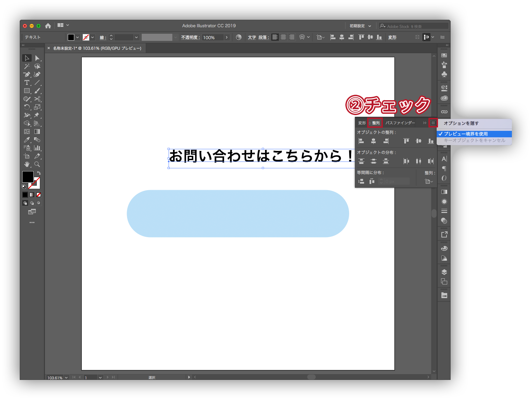Open zoom level 103.61% dropdown
Screen dimensions: 532x400
pos(66,378)
